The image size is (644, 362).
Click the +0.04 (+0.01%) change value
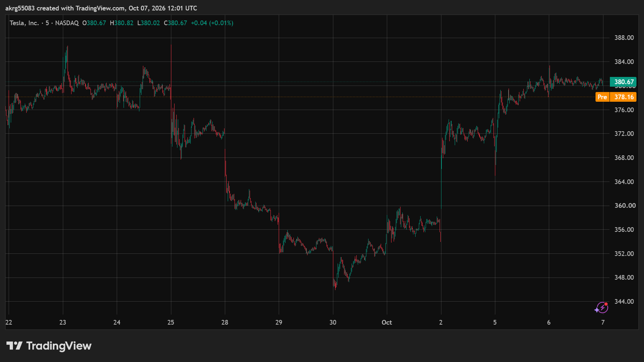point(212,23)
